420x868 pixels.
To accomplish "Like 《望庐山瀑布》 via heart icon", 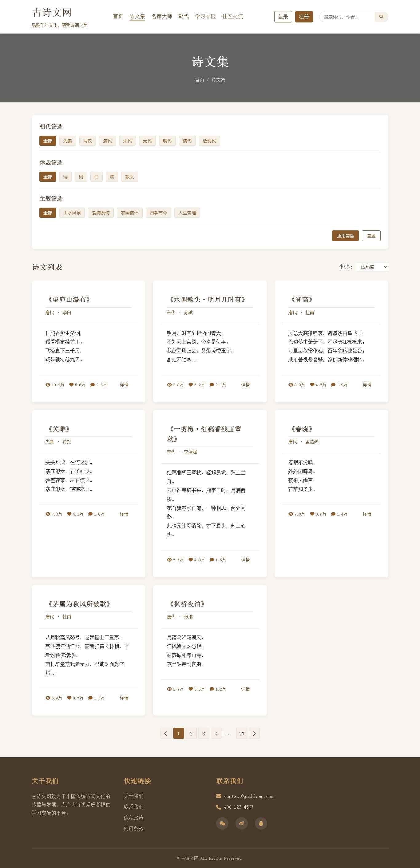I will coord(71,384).
